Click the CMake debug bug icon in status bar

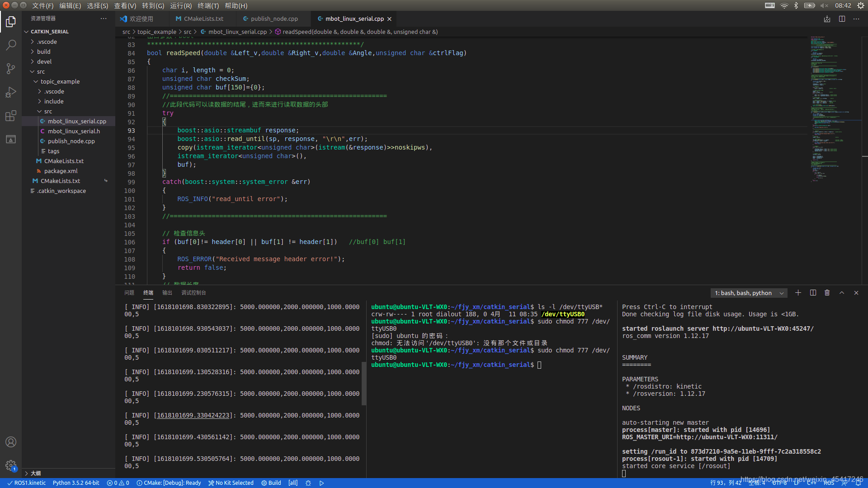(308, 483)
